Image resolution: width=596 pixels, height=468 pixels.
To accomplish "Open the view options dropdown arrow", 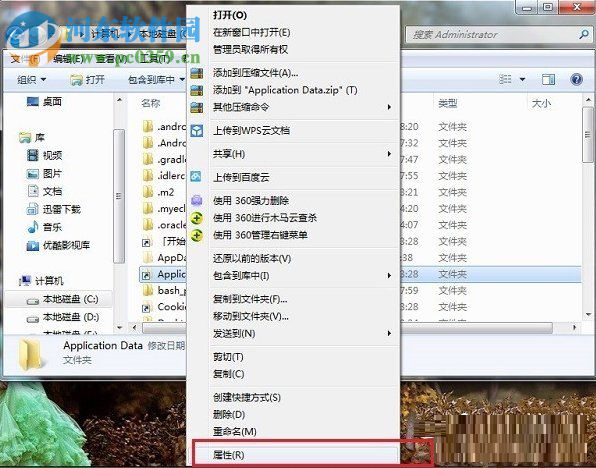I will coord(522,79).
